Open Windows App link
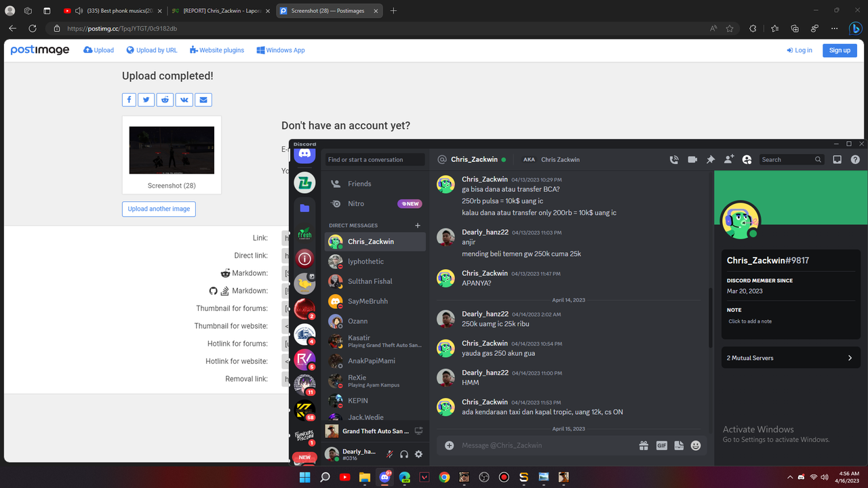The height and width of the screenshot is (488, 868). pyautogui.click(x=280, y=50)
